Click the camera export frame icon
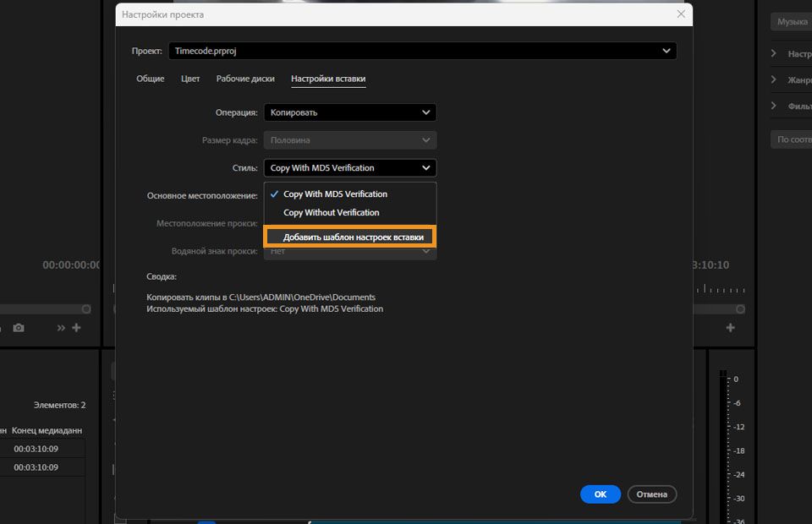 pyautogui.click(x=19, y=327)
